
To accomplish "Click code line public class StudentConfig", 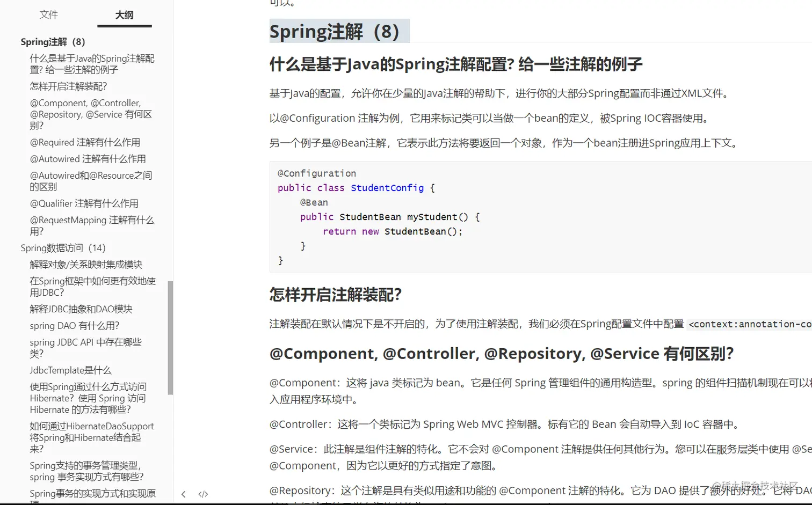I will tap(356, 188).
